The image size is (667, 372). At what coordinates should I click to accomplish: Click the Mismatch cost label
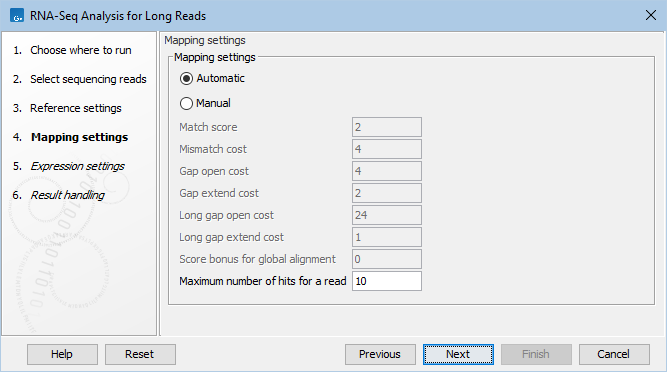(x=213, y=149)
